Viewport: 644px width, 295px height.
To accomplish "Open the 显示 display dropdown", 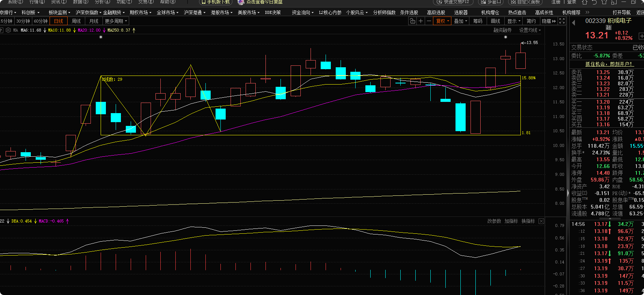I will tap(514, 21).
